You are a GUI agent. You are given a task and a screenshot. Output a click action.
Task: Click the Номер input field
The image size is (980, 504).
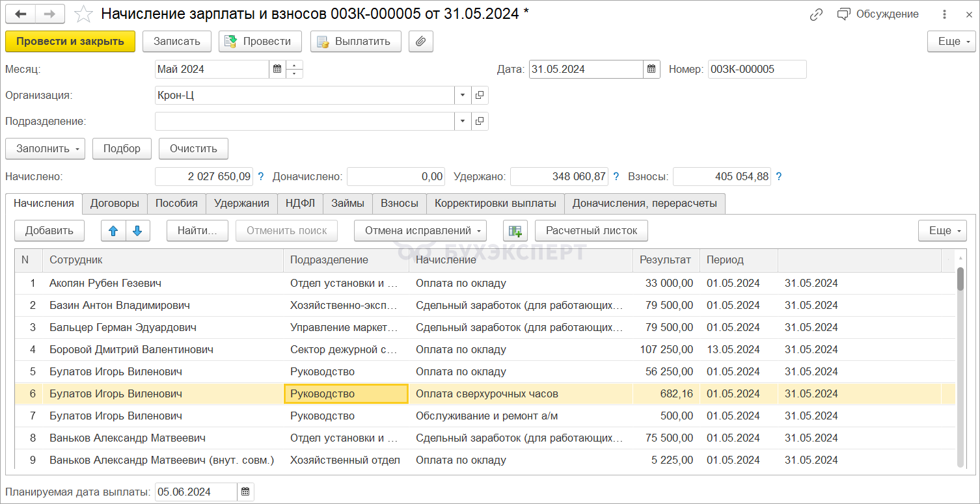pos(757,70)
